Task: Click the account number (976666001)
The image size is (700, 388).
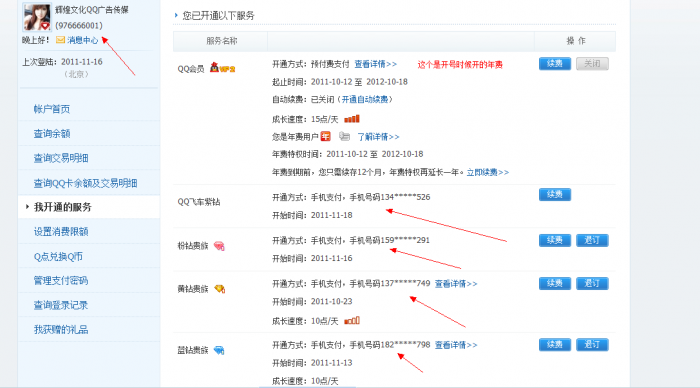Action: click(x=79, y=25)
